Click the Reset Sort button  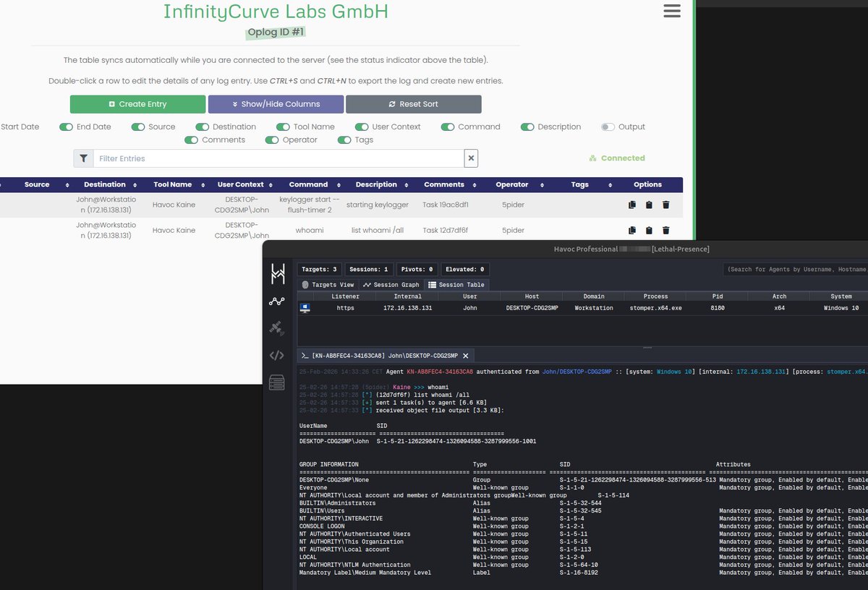(x=413, y=104)
